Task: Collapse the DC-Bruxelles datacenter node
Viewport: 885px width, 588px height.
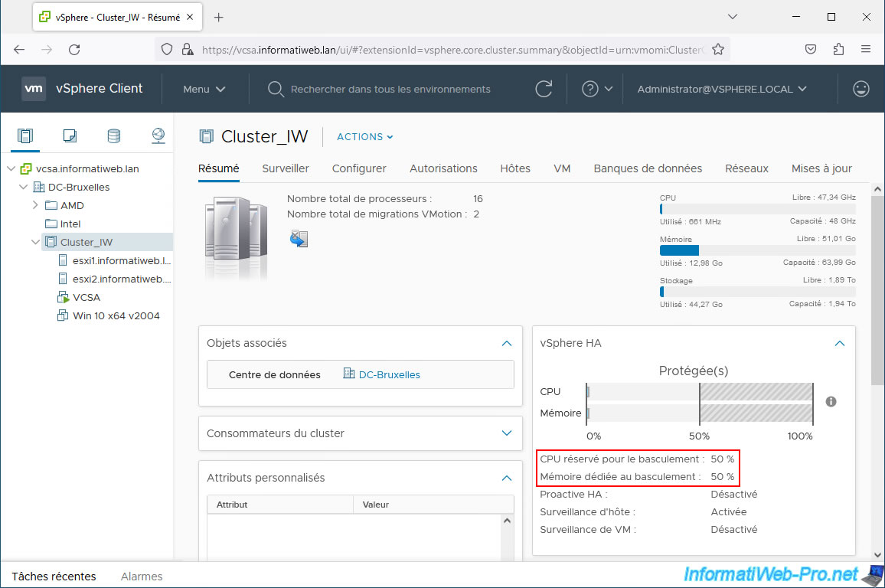Action: [23, 187]
